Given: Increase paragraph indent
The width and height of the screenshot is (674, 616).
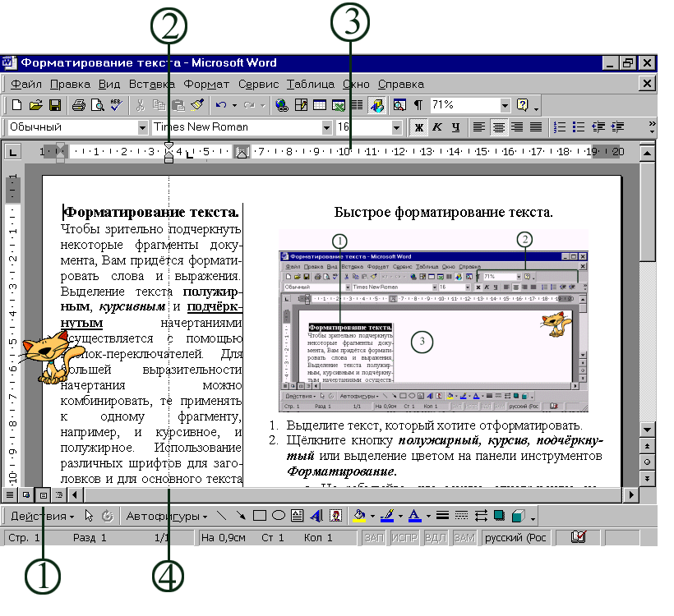Looking at the screenshot, I should 617,127.
